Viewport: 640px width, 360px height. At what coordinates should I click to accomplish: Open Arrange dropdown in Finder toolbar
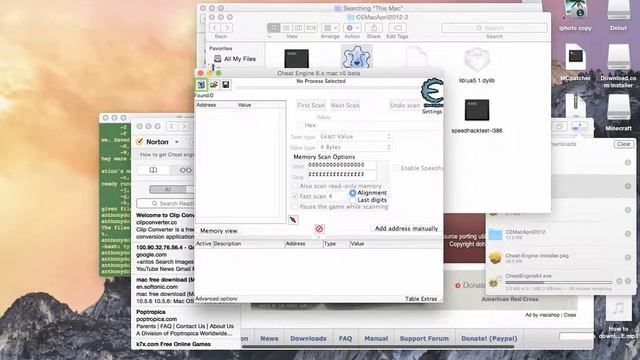tap(330, 28)
